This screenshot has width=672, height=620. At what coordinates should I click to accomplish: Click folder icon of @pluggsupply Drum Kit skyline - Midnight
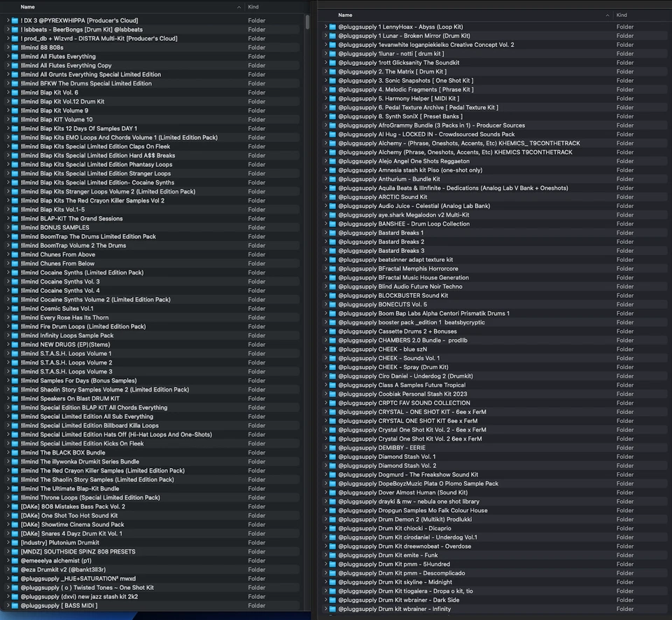click(332, 582)
